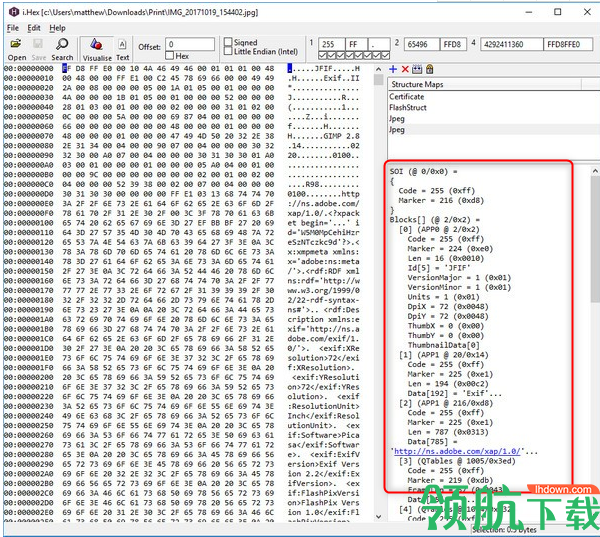Image resolution: width=600 pixels, height=537 pixels.
Task: Select the FlashStruct structure map
Action: (x=408, y=108)
